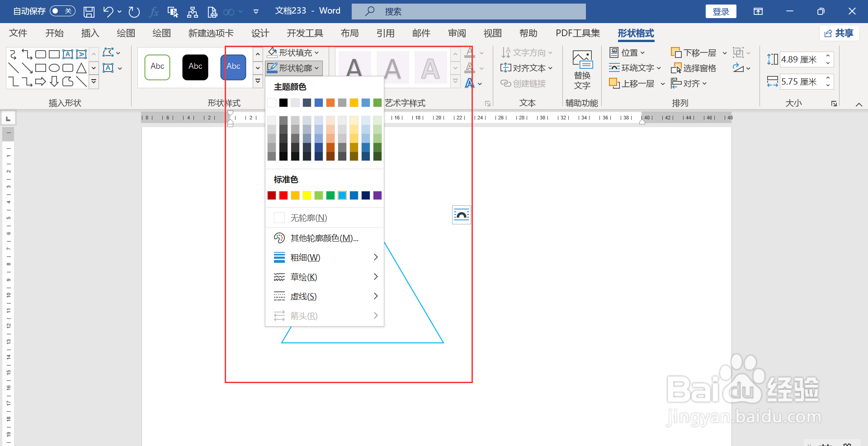Switch to the PDF工具集 tab

coord(578,33)
